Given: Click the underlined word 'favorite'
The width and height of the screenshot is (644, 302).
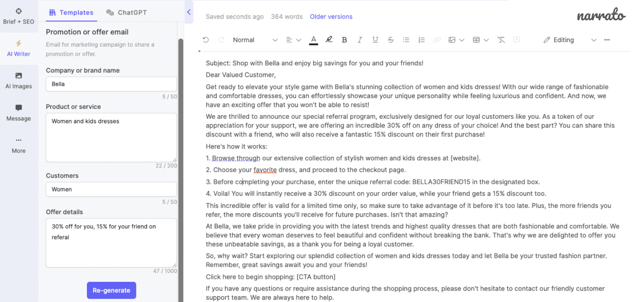Looking at the screenshot, I should point(265,170).
